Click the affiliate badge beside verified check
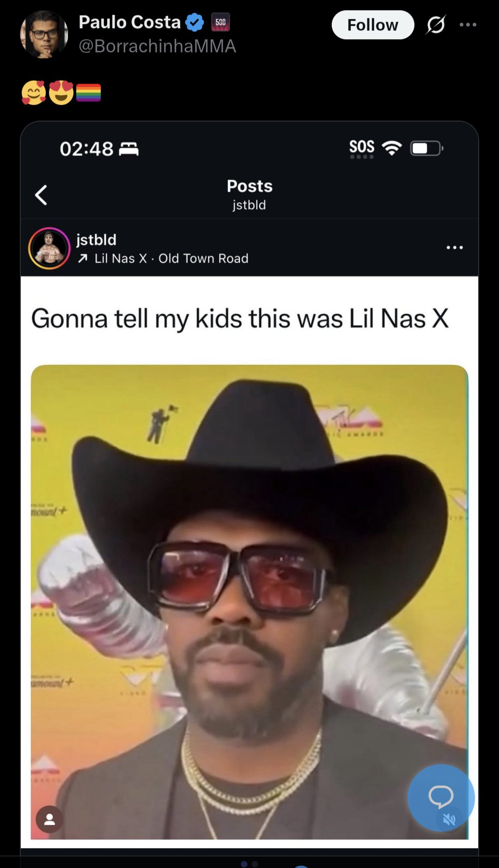Screen dimensions: 499x868 click(x=220, y=22)
